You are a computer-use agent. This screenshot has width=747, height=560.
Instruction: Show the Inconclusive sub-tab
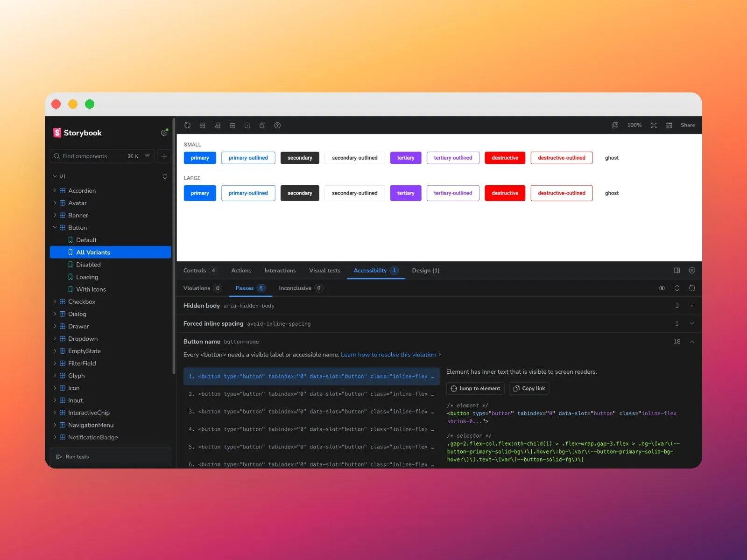(301, 288)
